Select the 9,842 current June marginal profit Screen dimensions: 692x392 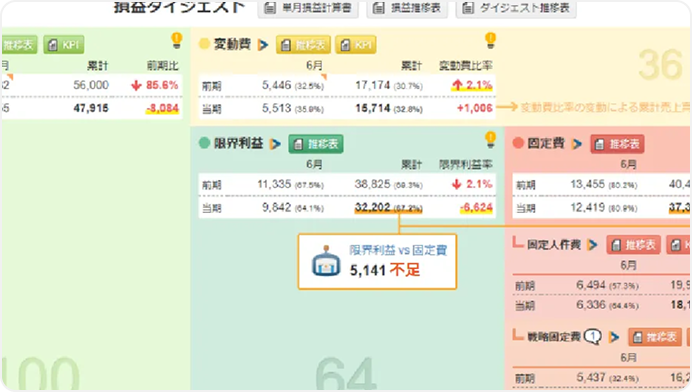pos(277,207)
